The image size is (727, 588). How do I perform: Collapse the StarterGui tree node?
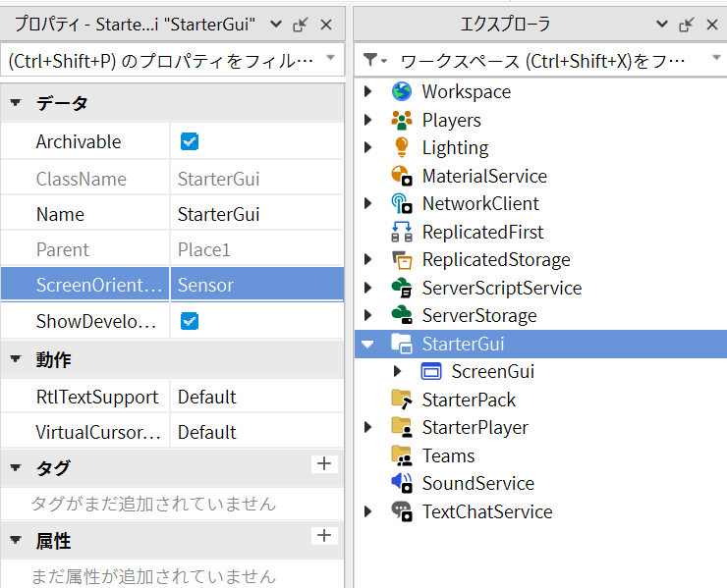point(368,345)
